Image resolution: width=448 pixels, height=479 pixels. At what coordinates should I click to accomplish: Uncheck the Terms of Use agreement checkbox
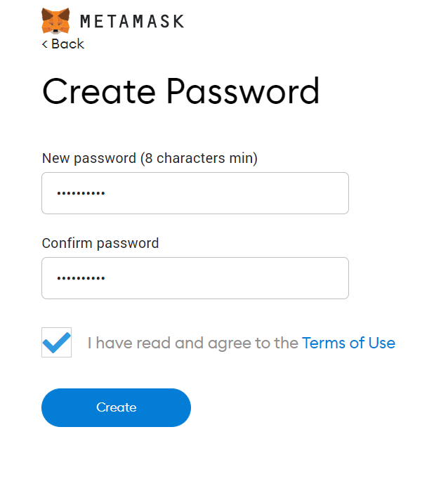point(56,343)
